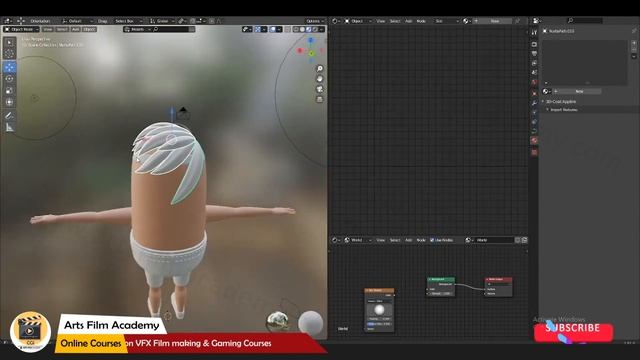Open material slot specials dropdown arrow
640x360 pixels.
tap(634, 57)
